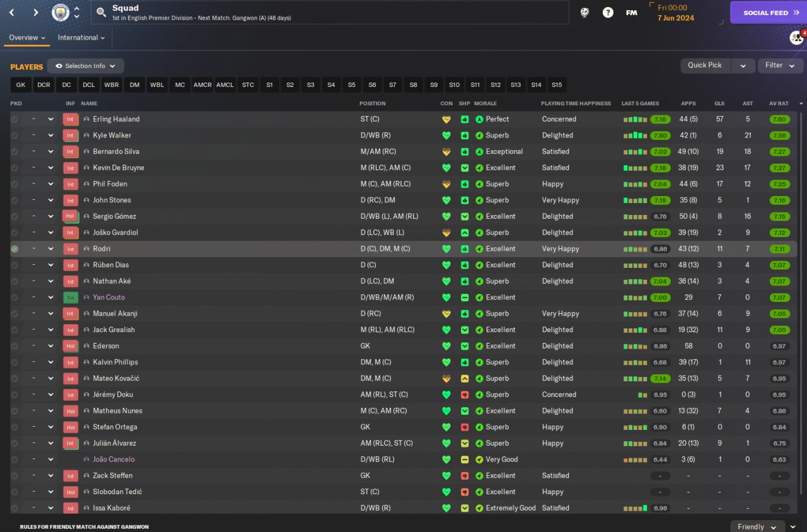The height and width of the screenshot is (532, 807).
Task: Open the FM main menu
Action: coord(631,13)
